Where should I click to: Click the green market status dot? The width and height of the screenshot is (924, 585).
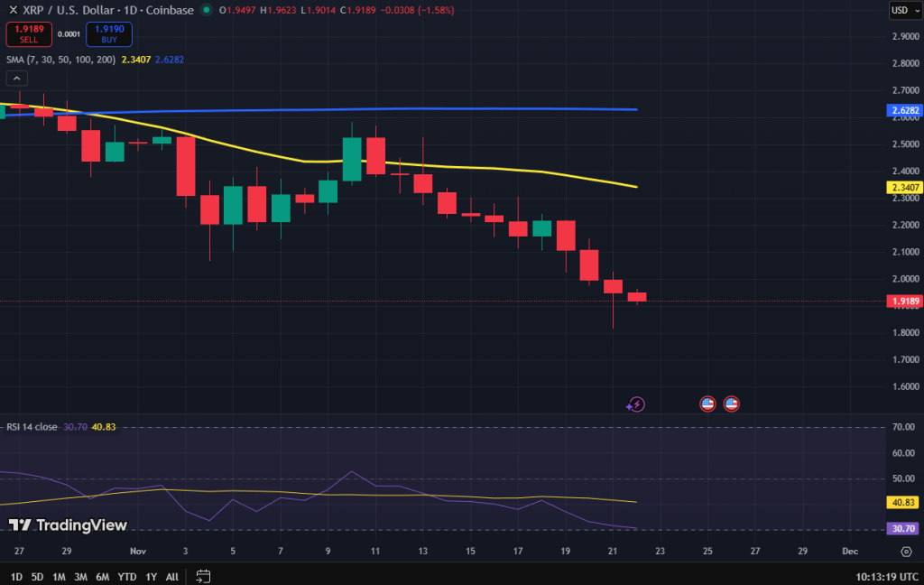(207, 9)
